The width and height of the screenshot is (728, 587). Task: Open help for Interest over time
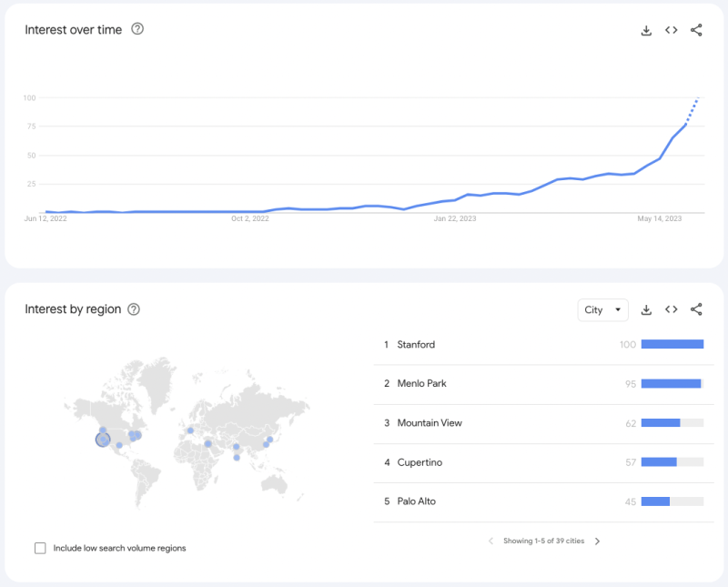tap(137, 29)
